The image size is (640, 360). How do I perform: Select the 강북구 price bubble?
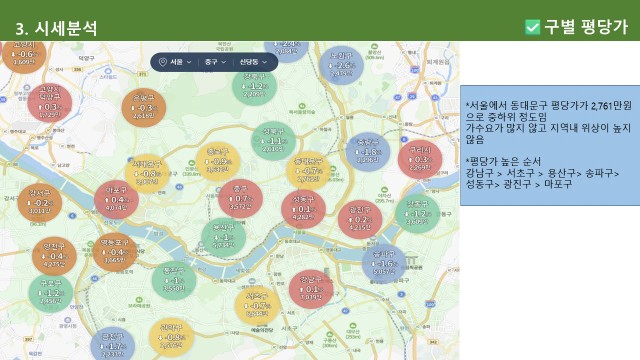255,87
